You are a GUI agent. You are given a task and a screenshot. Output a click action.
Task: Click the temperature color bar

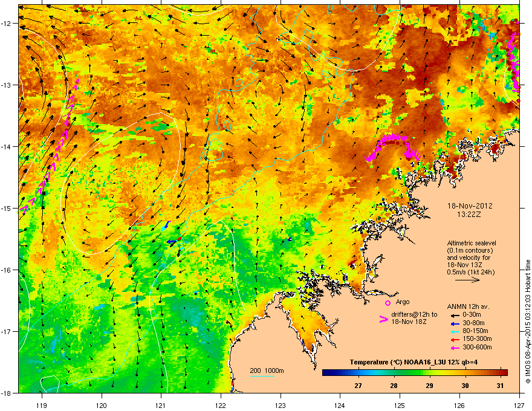tap(415, 372)
